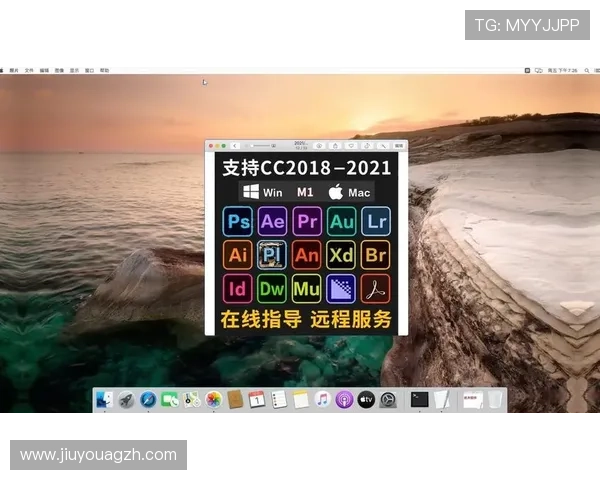Viewport: 600px width, 480px height.
Task: Open the 图像 menu
Action: click(59, 70)
